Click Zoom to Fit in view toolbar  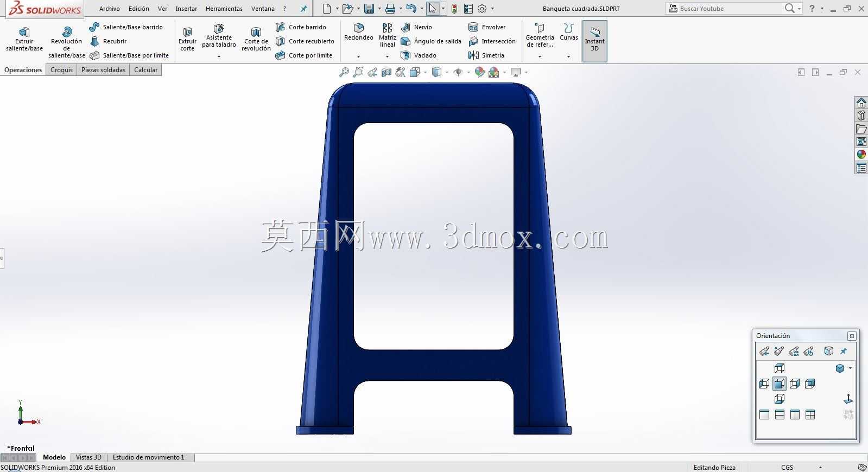[x=344, y=72]
